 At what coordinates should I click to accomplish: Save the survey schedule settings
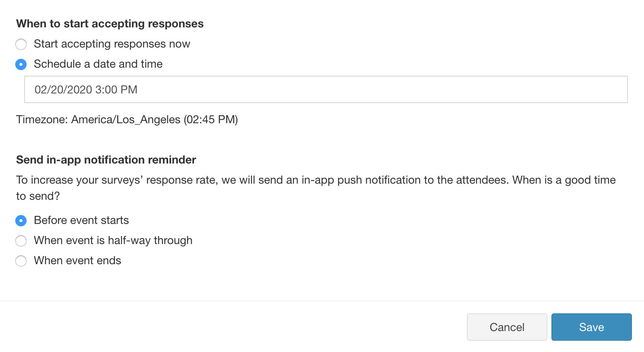click(591, 327)
